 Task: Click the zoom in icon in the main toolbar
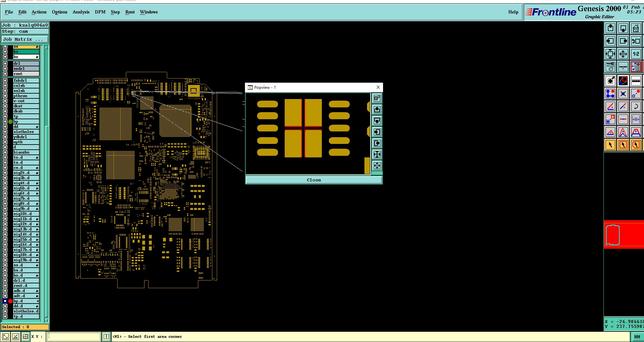click(610, 54)
